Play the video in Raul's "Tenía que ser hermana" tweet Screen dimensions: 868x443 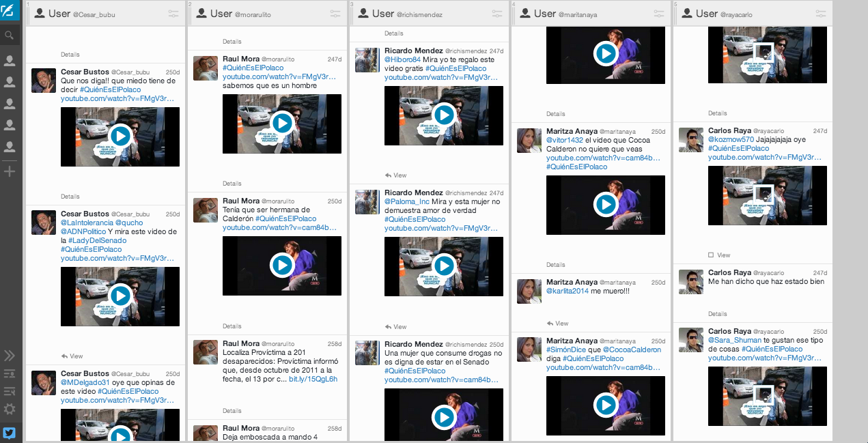click(282, 266)
